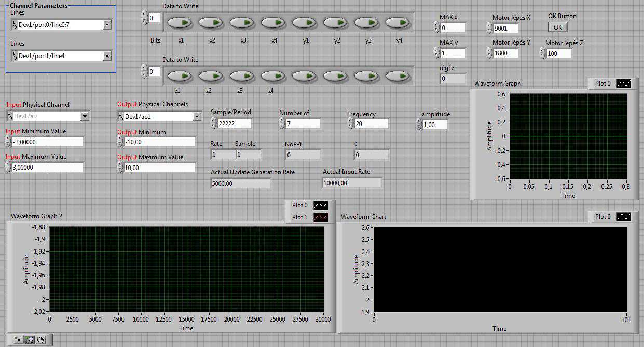Viewport: 644px width, 347px height.
Task: Click the Motor lépés X stepper arrows
Action: point(489,28)
